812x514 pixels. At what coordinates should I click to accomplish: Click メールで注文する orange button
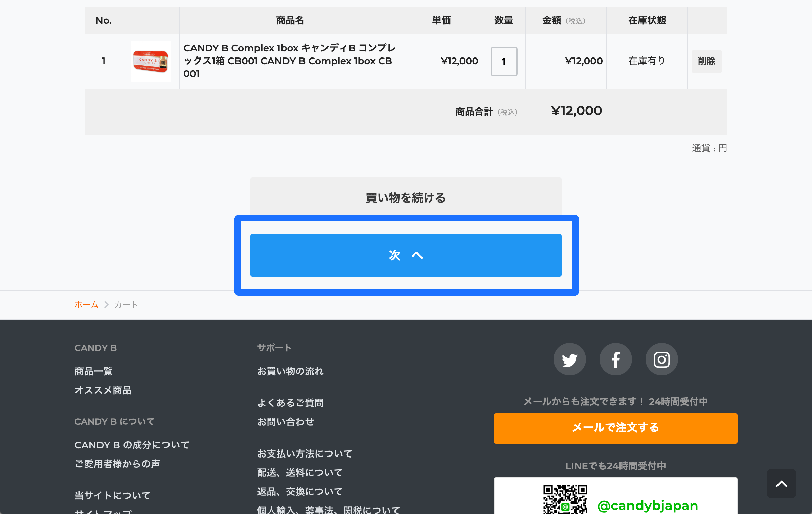pos(615,428)
